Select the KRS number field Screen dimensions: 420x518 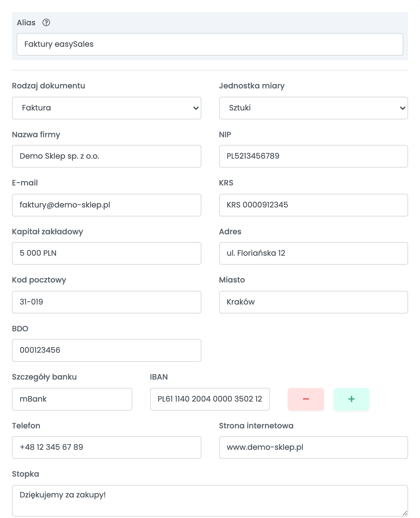313,205
